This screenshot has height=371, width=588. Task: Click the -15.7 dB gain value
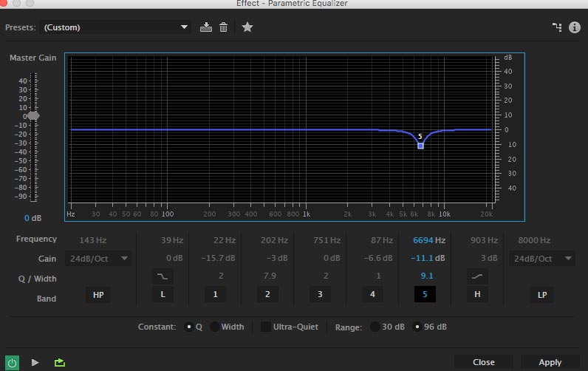click(218, 259)
